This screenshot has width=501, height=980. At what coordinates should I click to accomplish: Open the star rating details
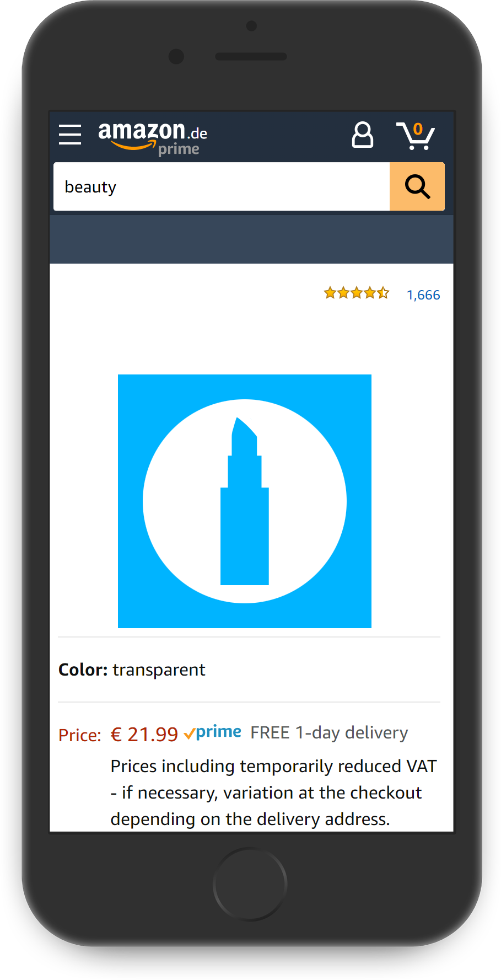(x=357, y=293)
